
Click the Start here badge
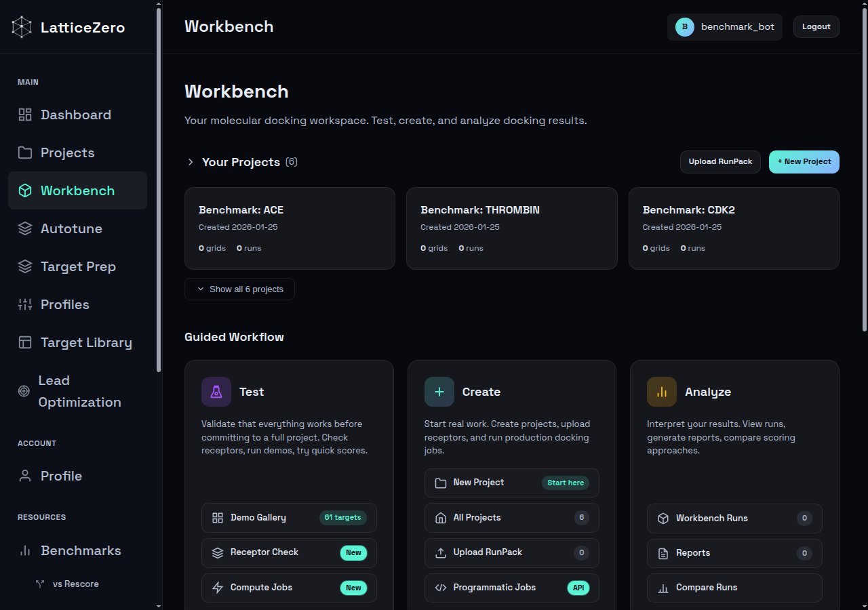tap(566, 483)
